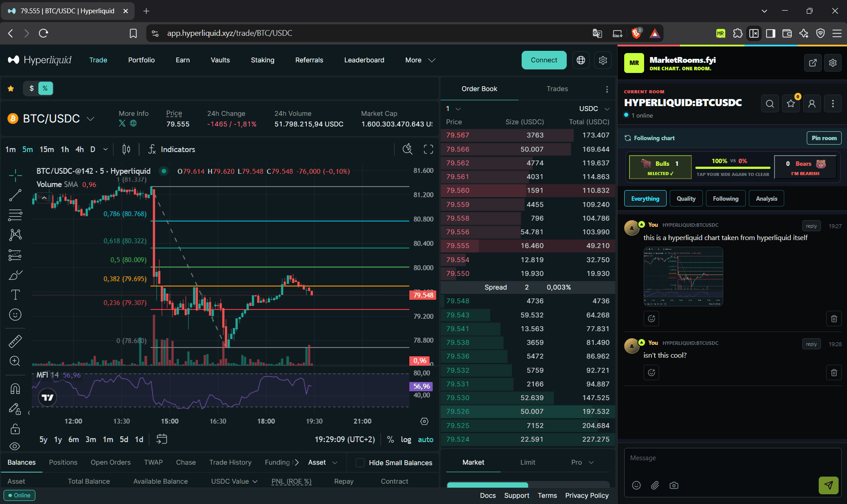This screenshot has height=504, width=847.
Task: Toggle auto scale on chart
Action: [x=425, y=439]
